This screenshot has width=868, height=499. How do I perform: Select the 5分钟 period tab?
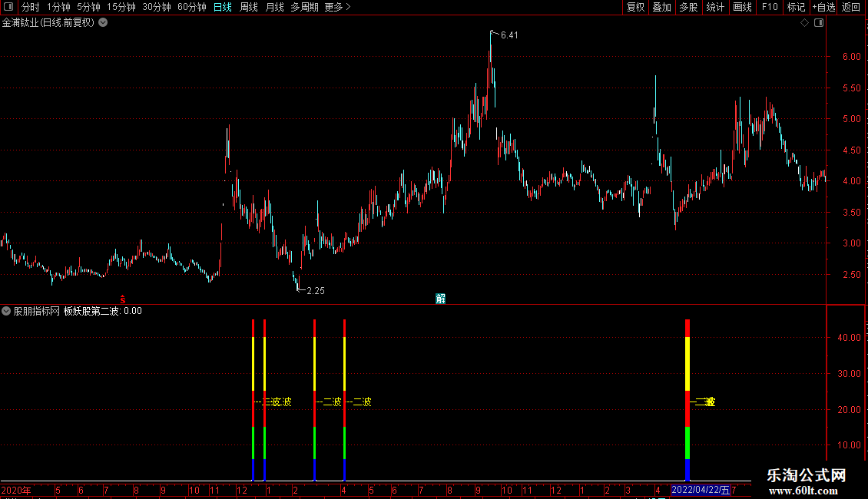coord(88,7)
